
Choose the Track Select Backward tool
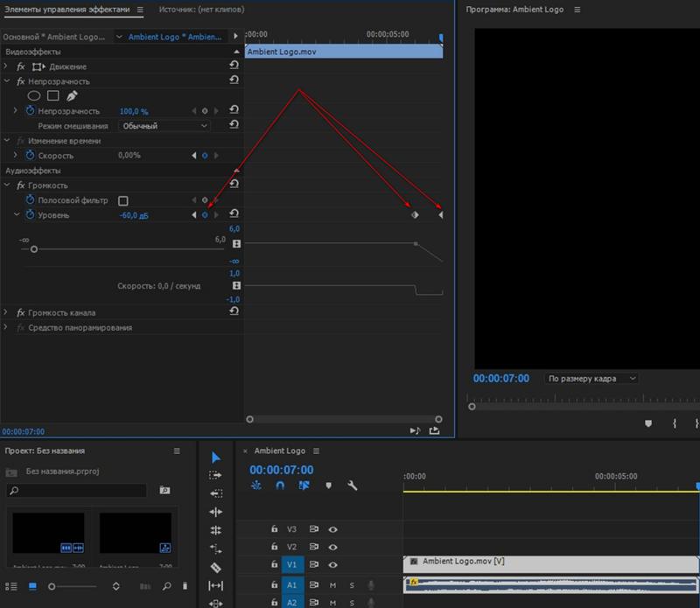click(x=216, y=493)
